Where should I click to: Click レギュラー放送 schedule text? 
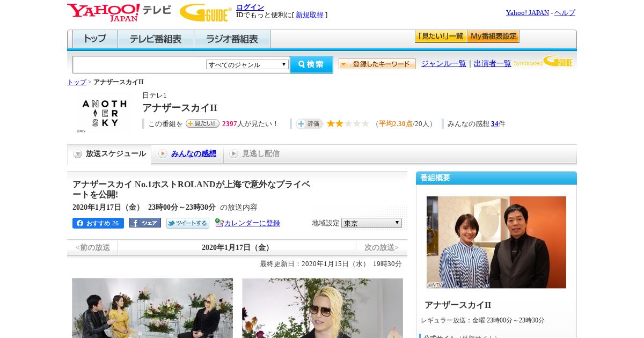point(482,320)
